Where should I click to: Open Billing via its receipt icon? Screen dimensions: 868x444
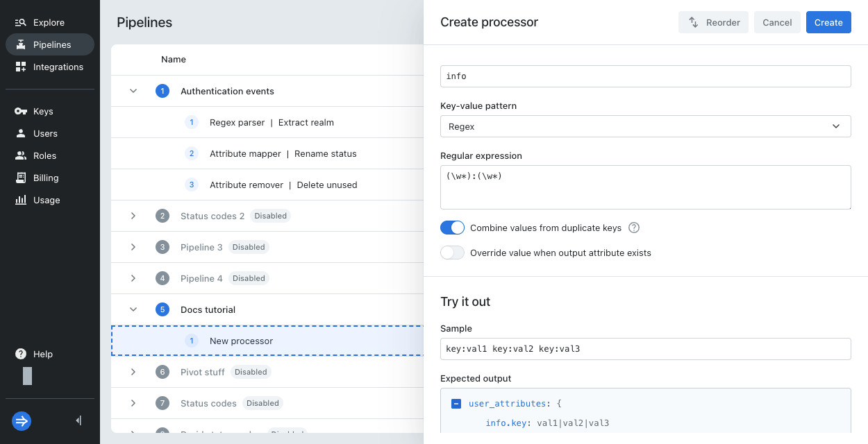(21, 178)
